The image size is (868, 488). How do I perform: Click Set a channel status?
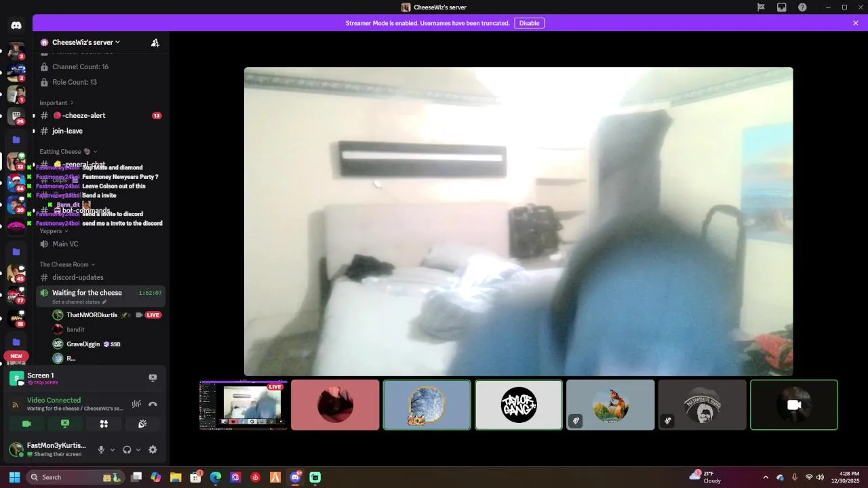[79, 302]
